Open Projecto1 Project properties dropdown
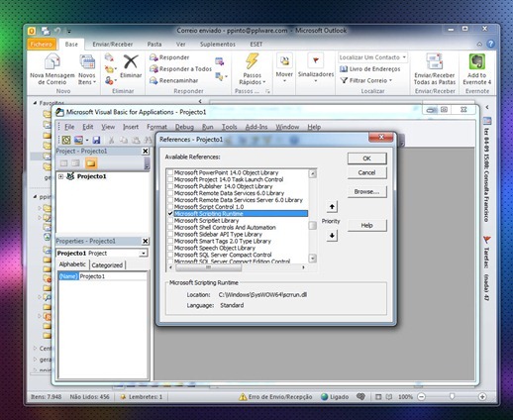513x420 pixels. [144, 254]
